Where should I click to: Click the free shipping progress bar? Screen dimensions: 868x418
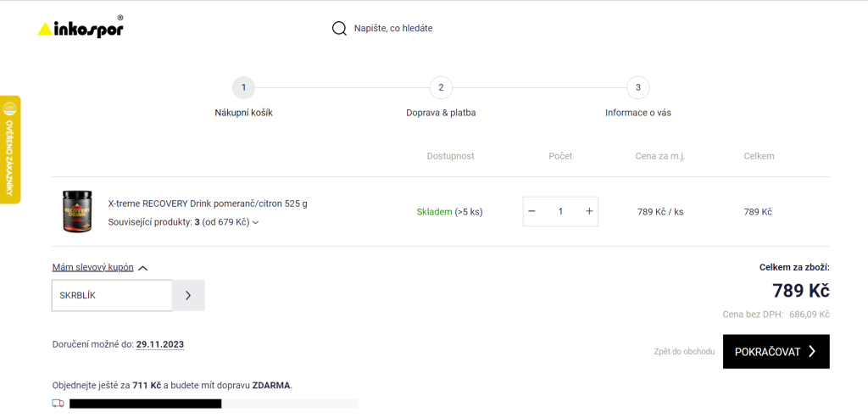214,404
